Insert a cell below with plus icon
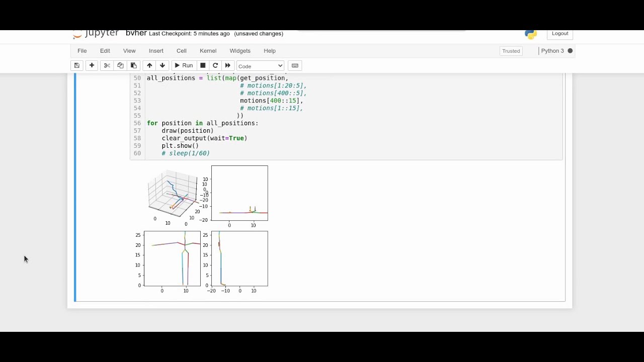 (92, 66)
